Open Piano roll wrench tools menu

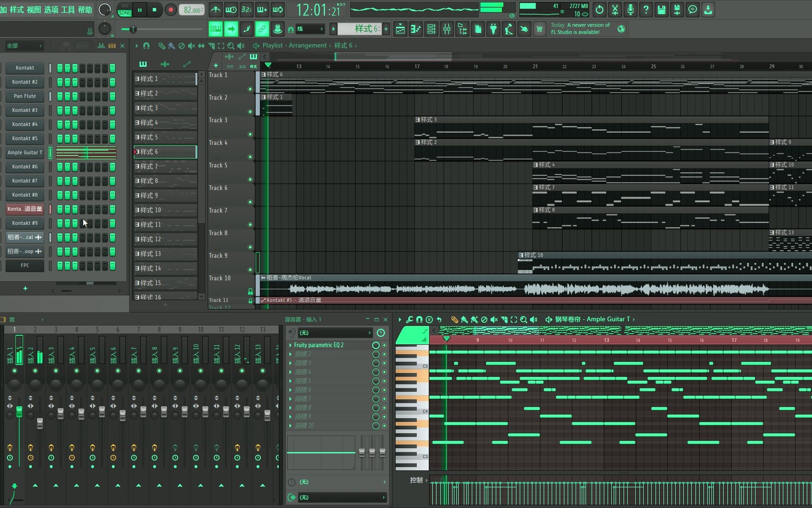point(409,319)
